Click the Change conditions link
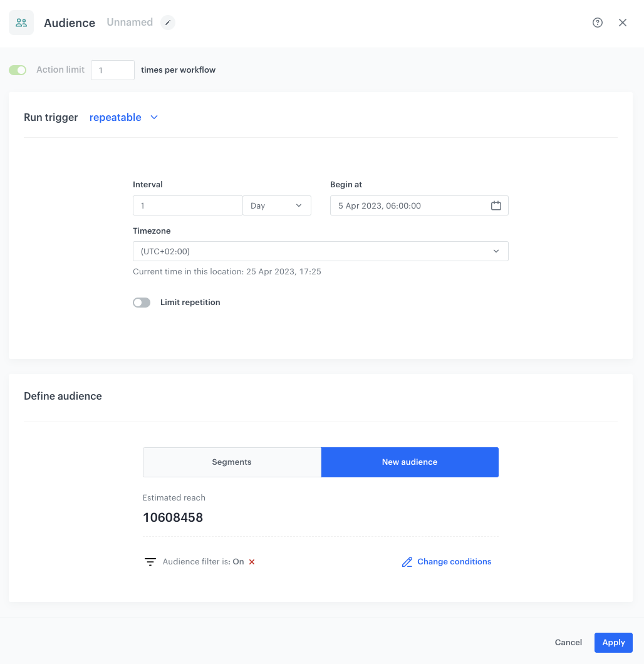 pos(454,562)
